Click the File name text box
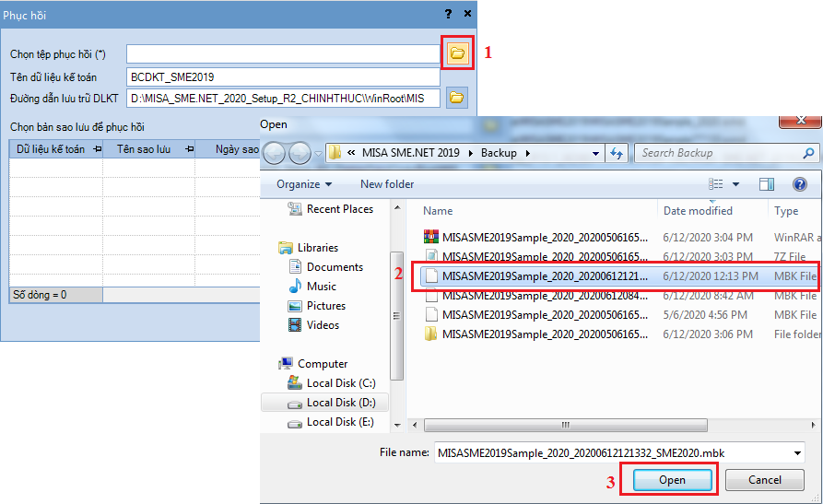 point(613,453)
